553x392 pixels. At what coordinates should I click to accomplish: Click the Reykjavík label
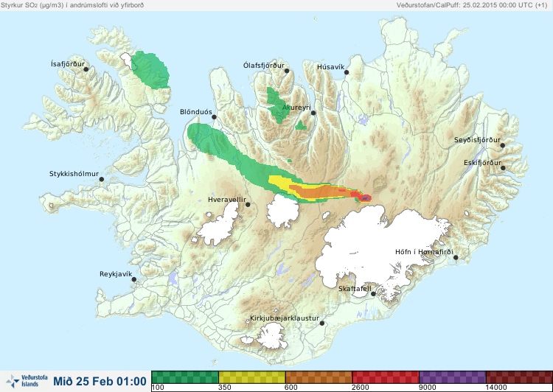[x=116, y=274]
